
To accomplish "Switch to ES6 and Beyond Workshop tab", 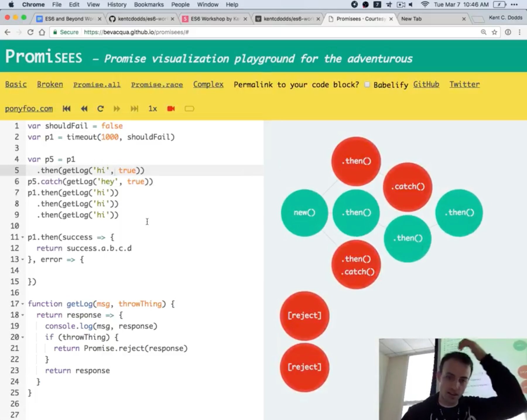I will 69,19.
